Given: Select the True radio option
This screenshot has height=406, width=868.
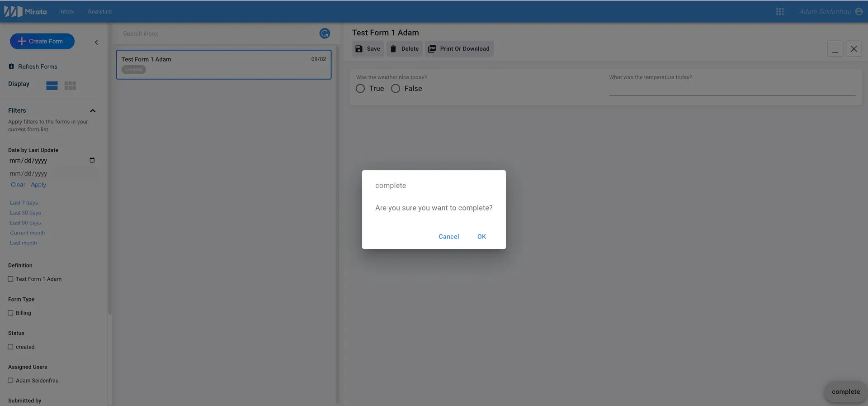Looking at the screenshot, I should coord(360,89).
